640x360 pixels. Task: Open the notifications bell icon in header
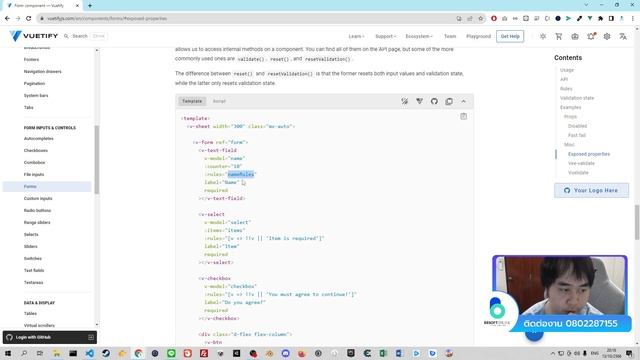[x=591, y=36]
